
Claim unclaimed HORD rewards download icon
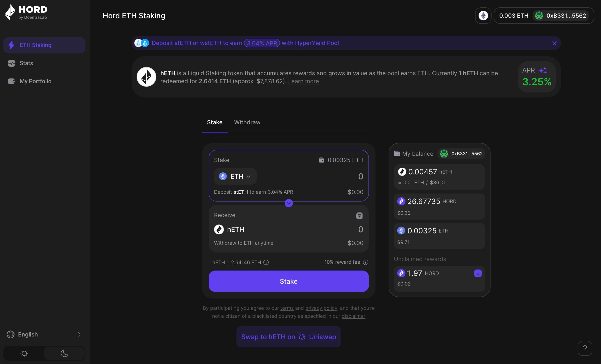coord(478,273)
